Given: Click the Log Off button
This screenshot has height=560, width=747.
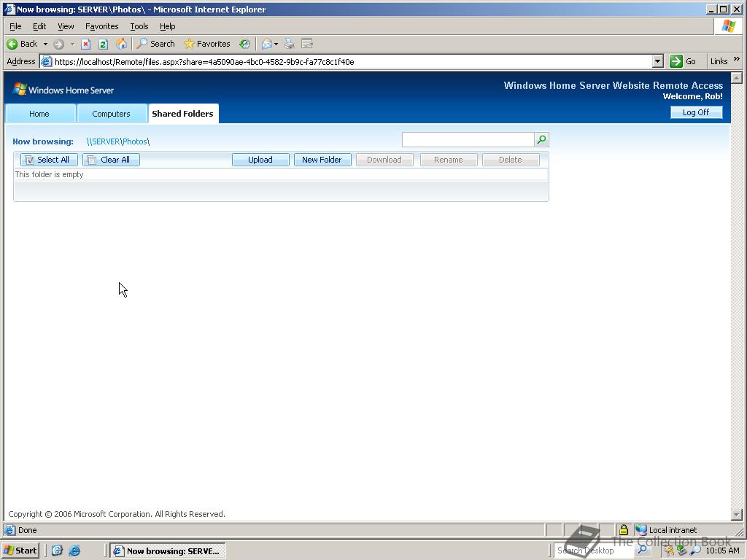Looking at the screenshot, I should (696, 112).
